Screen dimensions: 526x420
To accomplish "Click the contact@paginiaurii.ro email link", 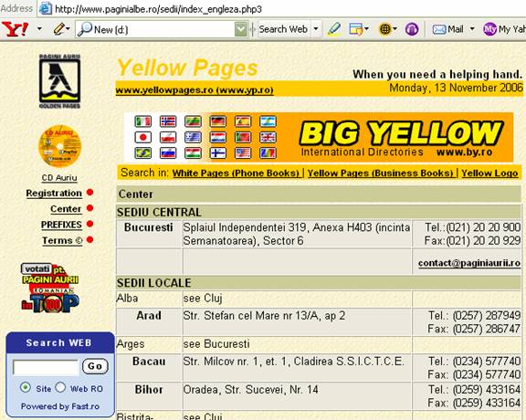I will 469,263.
